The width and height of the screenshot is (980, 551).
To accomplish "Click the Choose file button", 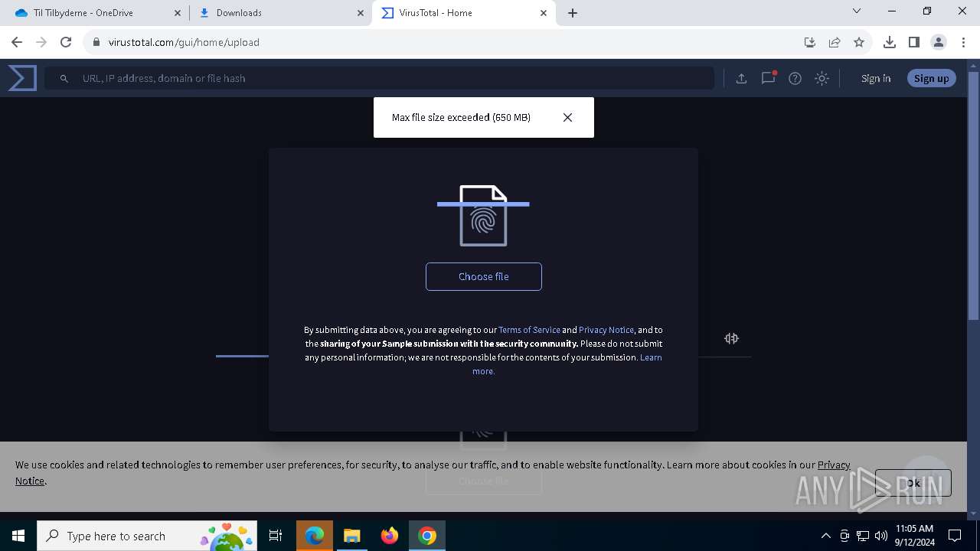I will [483, 276].
